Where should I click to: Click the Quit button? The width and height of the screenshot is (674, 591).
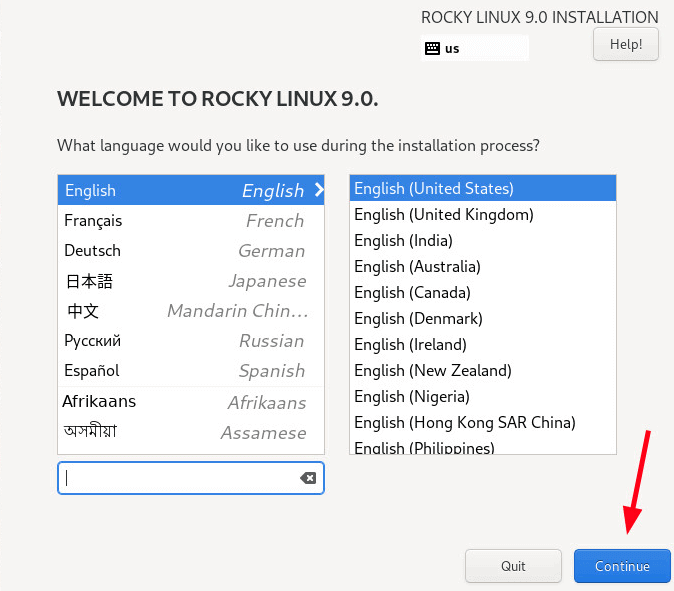click(513, 566)
